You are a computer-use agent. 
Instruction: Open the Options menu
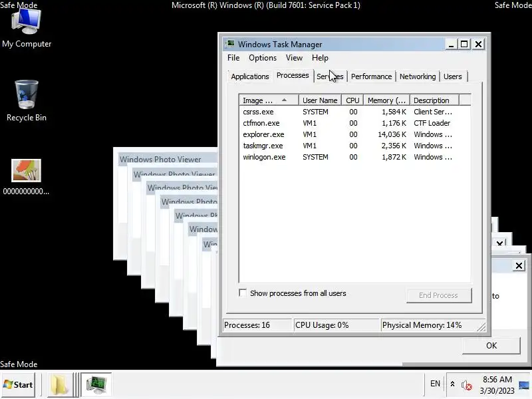click(x=263, y=58)
